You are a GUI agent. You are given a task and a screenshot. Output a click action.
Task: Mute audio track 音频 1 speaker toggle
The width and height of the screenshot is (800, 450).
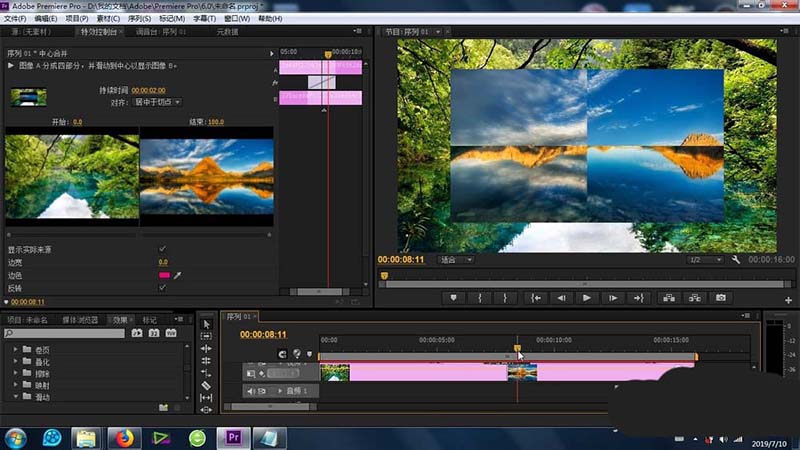[250, 391]
